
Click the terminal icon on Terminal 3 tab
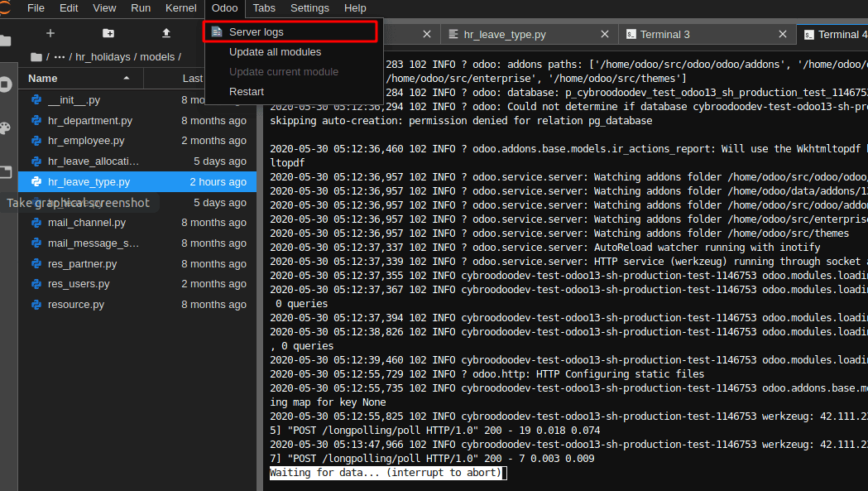coord(631,34)
